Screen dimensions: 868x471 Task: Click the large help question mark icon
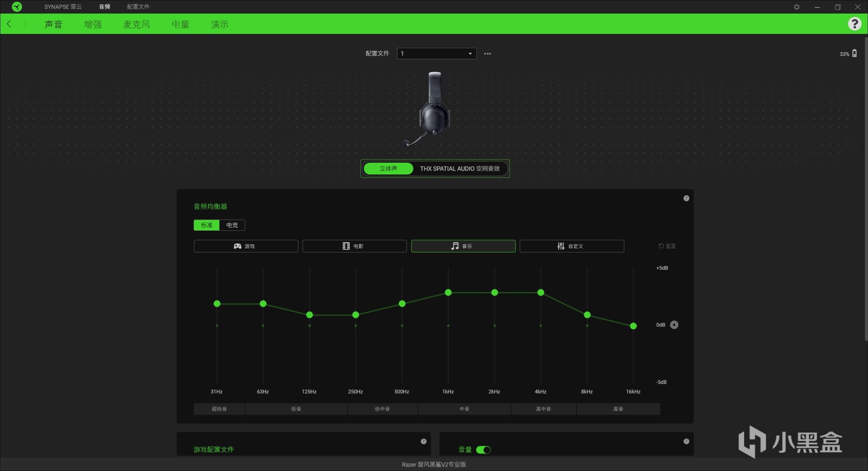[x=854, y=24]
